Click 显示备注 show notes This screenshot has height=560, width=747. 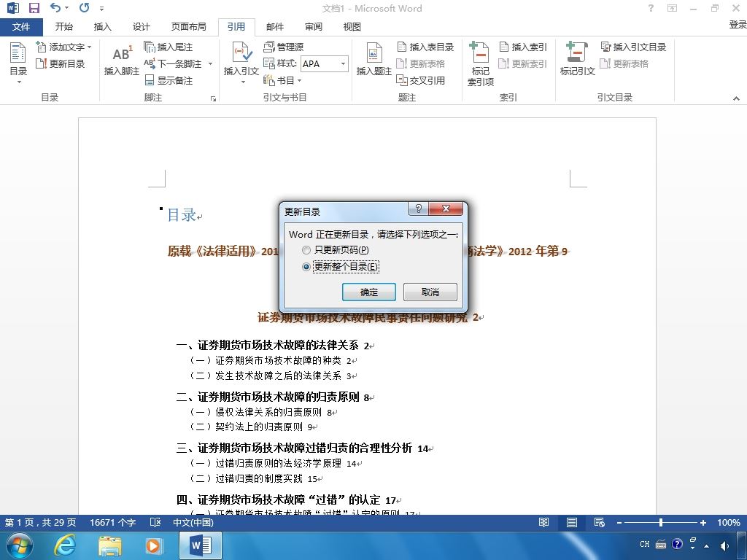(x=169, y=80)
